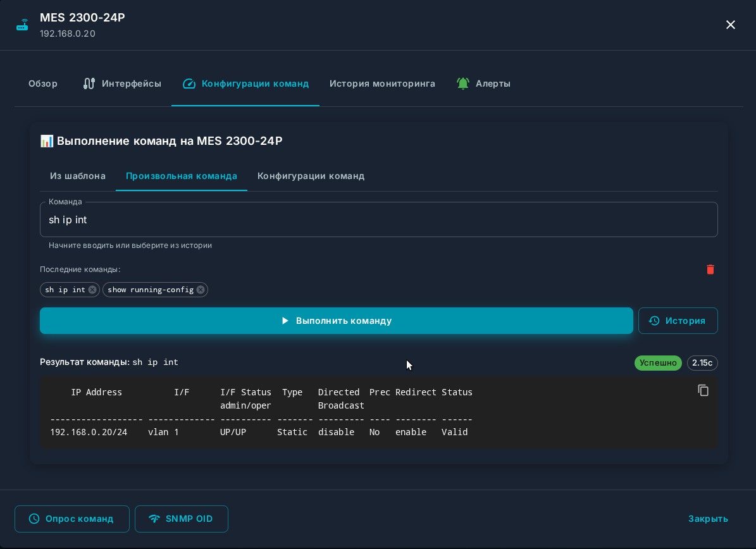756x549 pixels.
Task: Run command with Выполнить команду button
Action: click(336, 321)
